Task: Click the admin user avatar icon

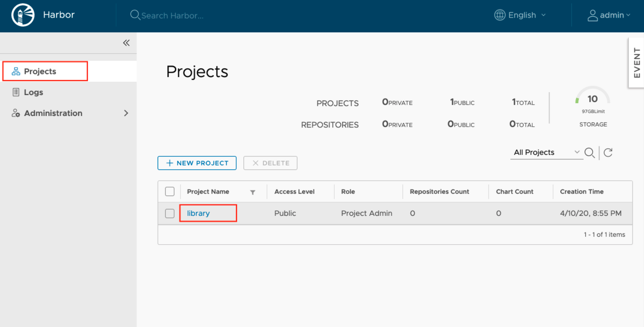Action: (592, 15)
